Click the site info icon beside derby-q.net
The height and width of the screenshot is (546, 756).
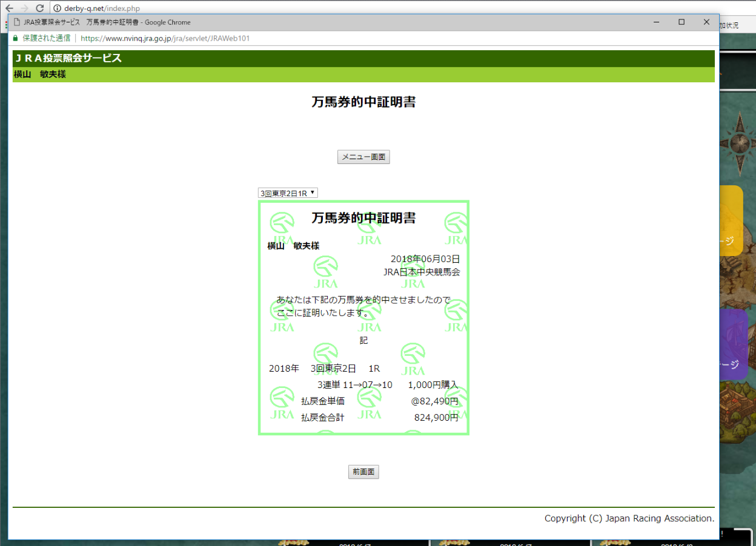point(57,8)
